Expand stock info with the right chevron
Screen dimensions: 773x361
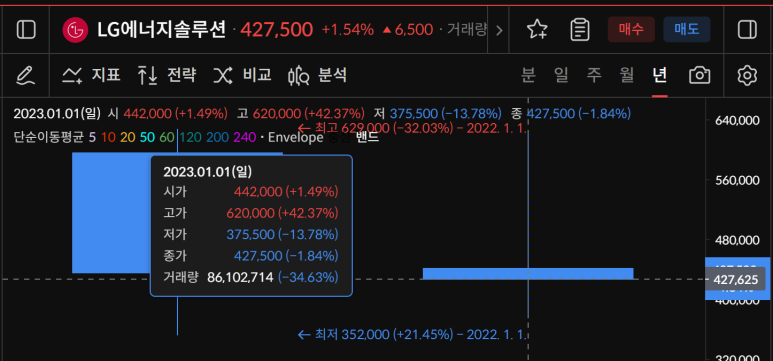click(x=499, y=31)
